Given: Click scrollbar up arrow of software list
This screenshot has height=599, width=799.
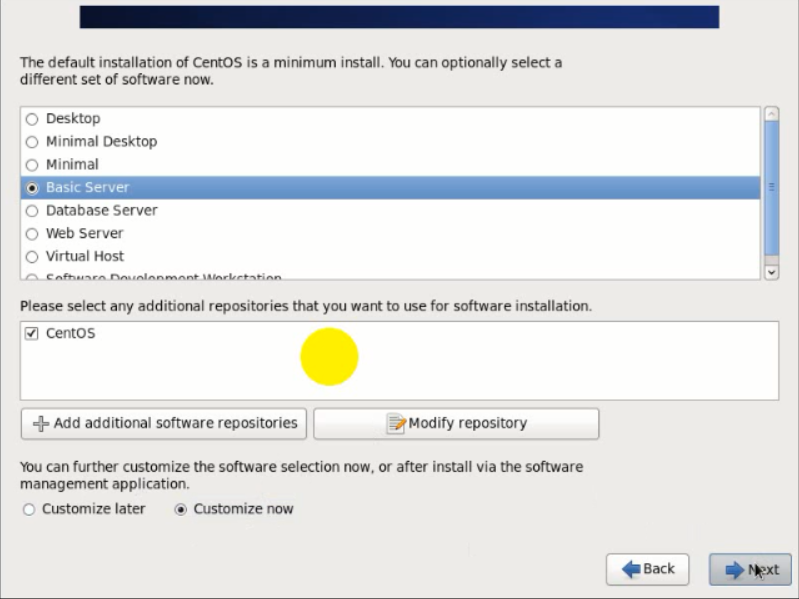Looking at the screenshot, I should 771,114.
